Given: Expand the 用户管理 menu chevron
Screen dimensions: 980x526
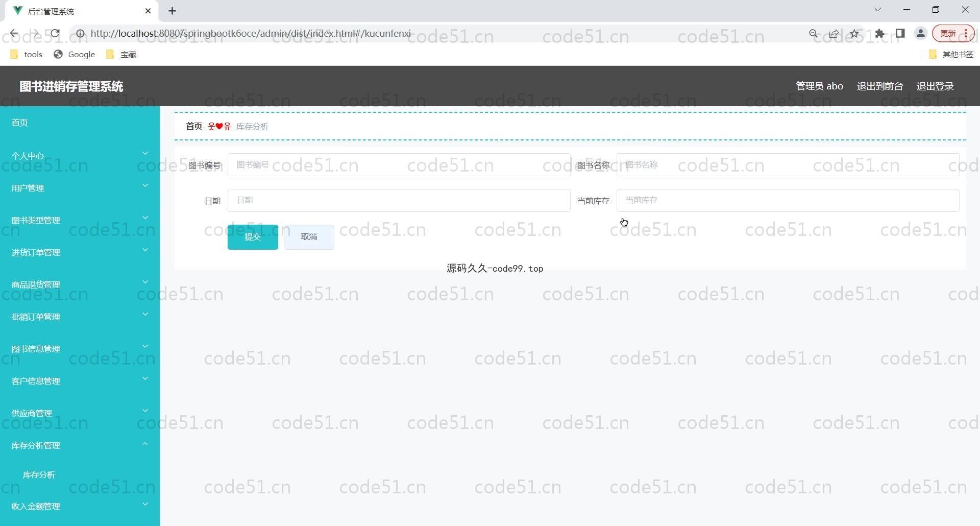Looking at the screenshot, I should coord(145,185).
